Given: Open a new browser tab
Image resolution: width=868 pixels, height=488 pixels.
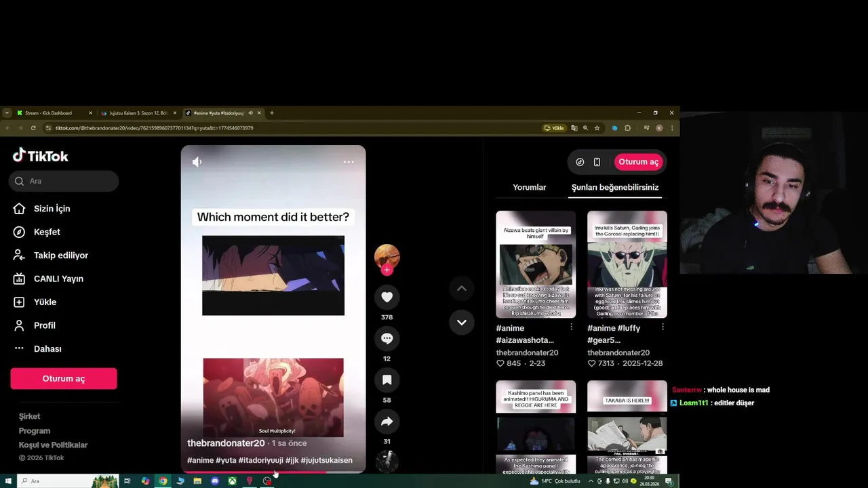Looking at the screenshot, I should 272,113.
